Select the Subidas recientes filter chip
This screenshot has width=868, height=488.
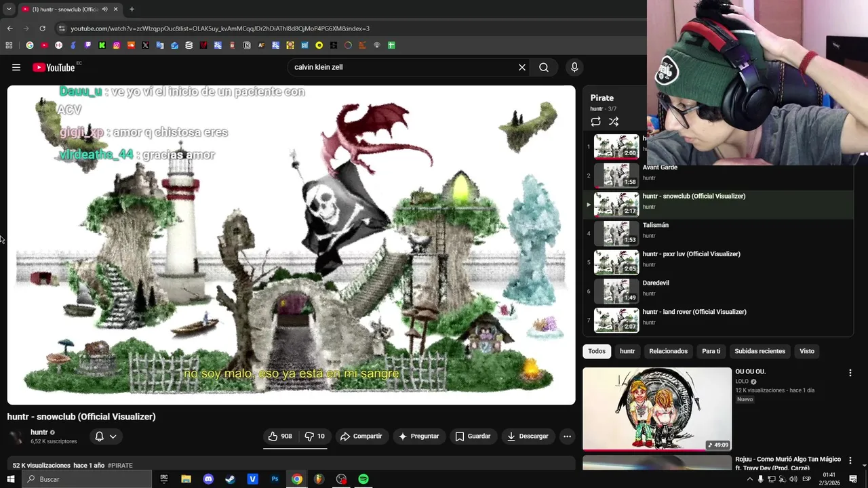pos(759,351)
